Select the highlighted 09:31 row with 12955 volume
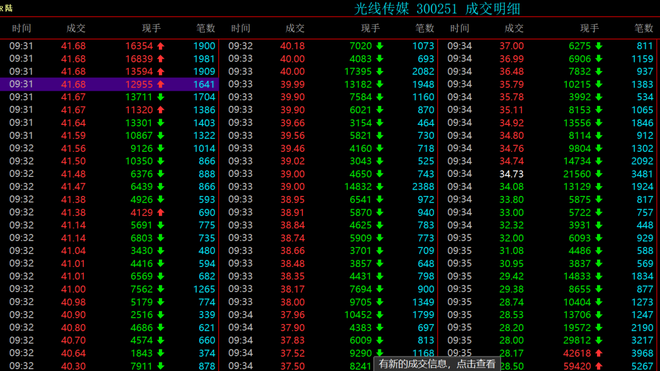660x371 pixels. pos(109,84)
